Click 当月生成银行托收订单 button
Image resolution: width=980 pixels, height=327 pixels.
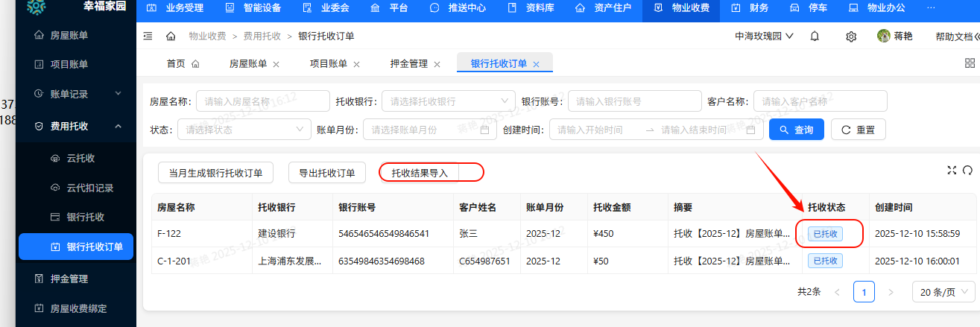[x=215, y=173]
